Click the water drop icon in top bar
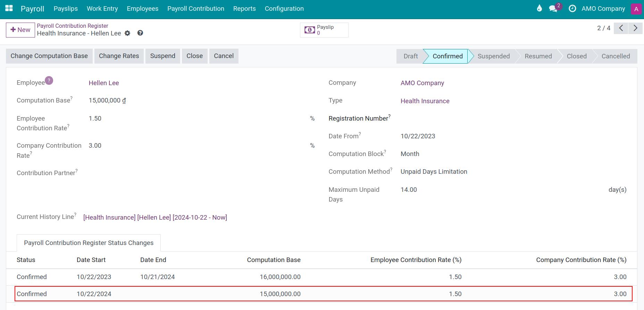Image resolution: width=644 pixels, height=310 pixels. point(539,8)
